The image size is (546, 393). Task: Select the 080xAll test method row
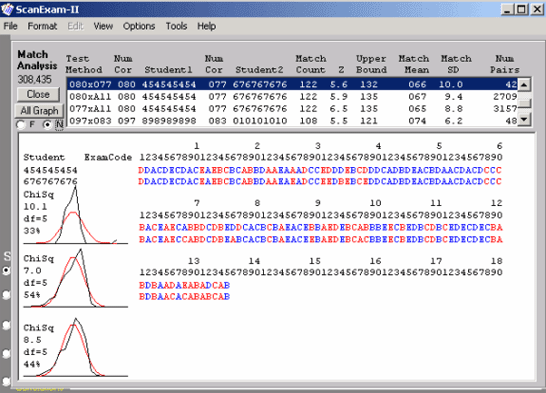pyautogui.click(x=292, y=96)
